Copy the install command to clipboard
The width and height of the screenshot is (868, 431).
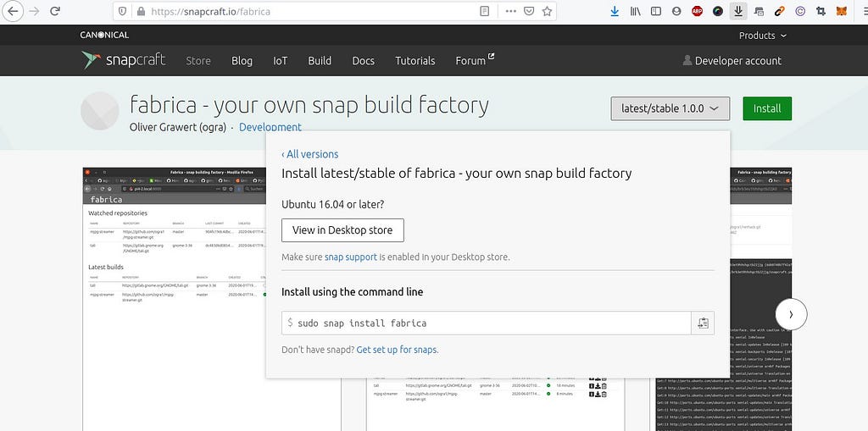point(703,323)
